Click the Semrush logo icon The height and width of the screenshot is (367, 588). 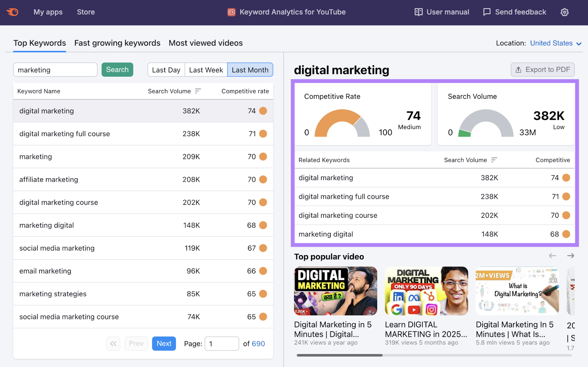[x=12, y=12]
